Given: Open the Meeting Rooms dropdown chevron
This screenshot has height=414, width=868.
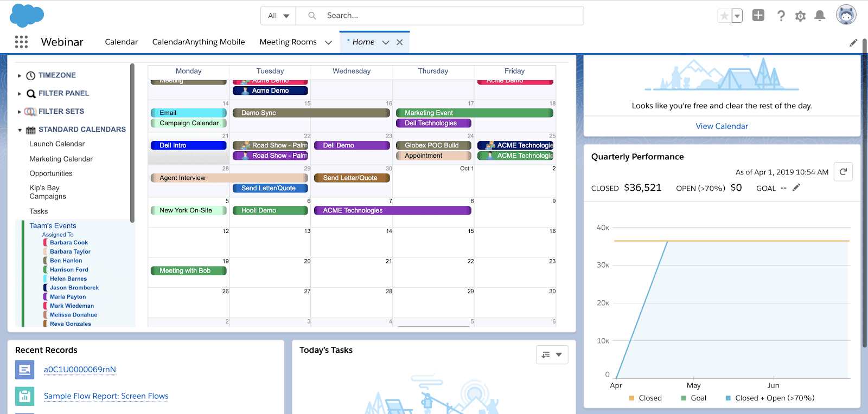Looking at the screenshot, I should pos(328,42).
